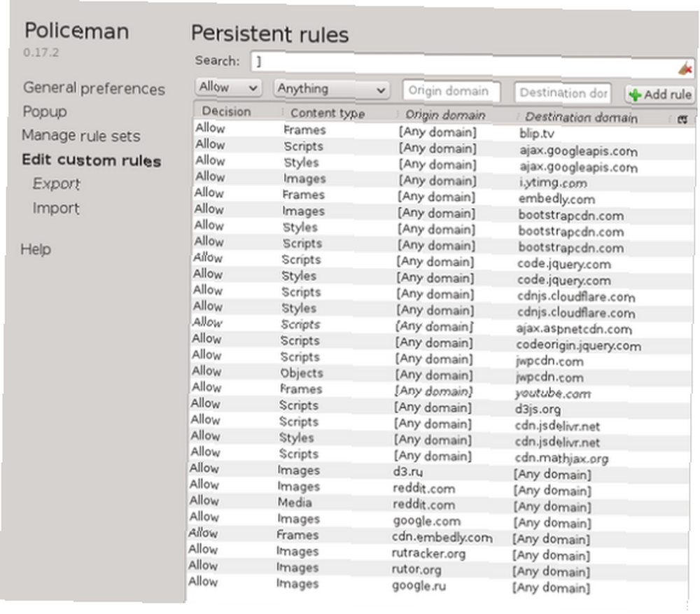Select the google.ru Images rule
The image size is (700, 614).
pyautogui.click(x=437, y=585)
